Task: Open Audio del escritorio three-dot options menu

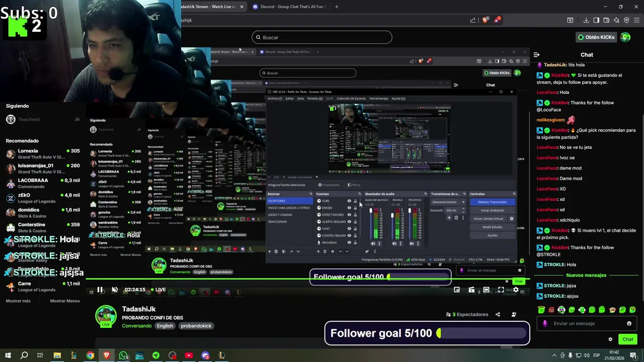Action: [379, 243]
